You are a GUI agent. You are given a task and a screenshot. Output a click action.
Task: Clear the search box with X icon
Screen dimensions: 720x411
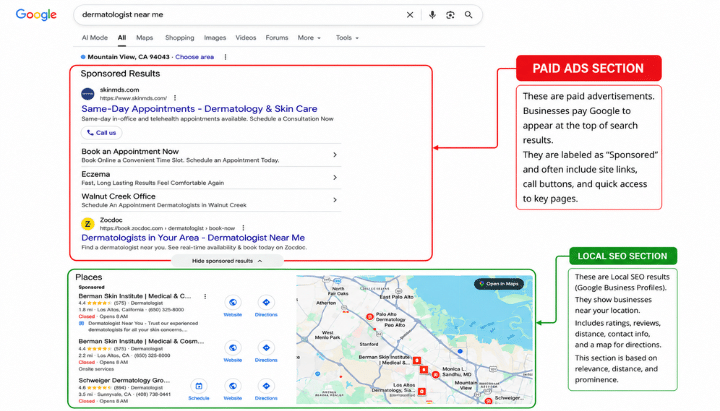(410, 15)
